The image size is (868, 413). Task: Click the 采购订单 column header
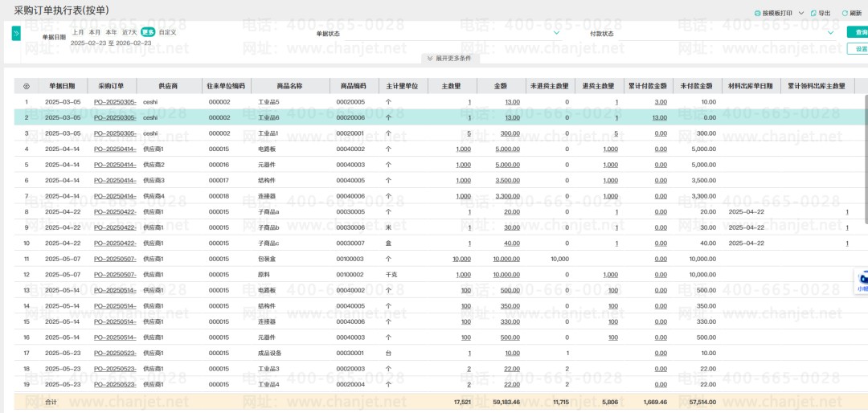(x=111, y=86)
